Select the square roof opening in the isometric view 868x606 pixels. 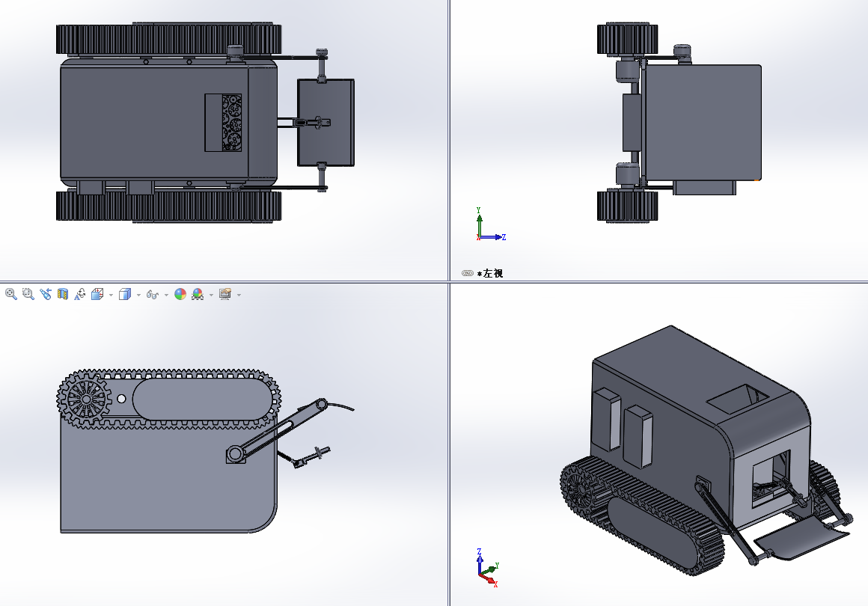[739, 400]
